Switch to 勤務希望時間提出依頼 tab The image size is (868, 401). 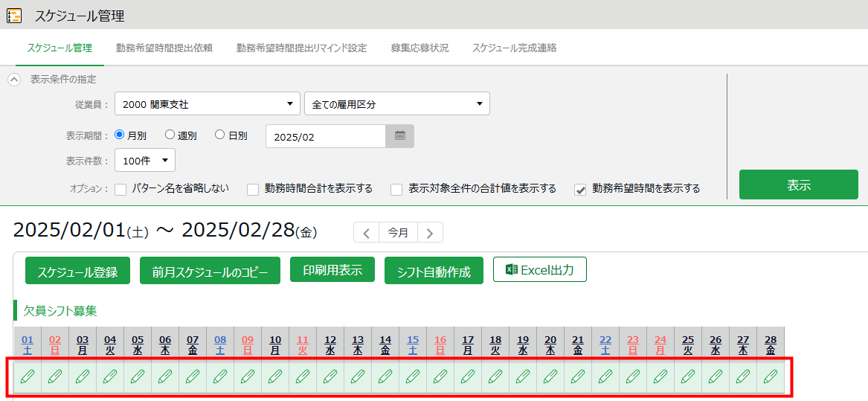pos(164,48)
